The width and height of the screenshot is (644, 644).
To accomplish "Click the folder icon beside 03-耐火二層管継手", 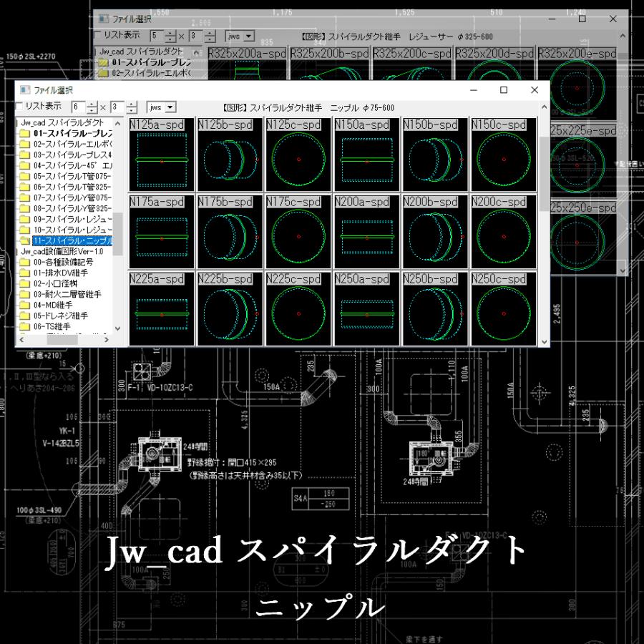I will pyautogui.click(x=25, y=294).
